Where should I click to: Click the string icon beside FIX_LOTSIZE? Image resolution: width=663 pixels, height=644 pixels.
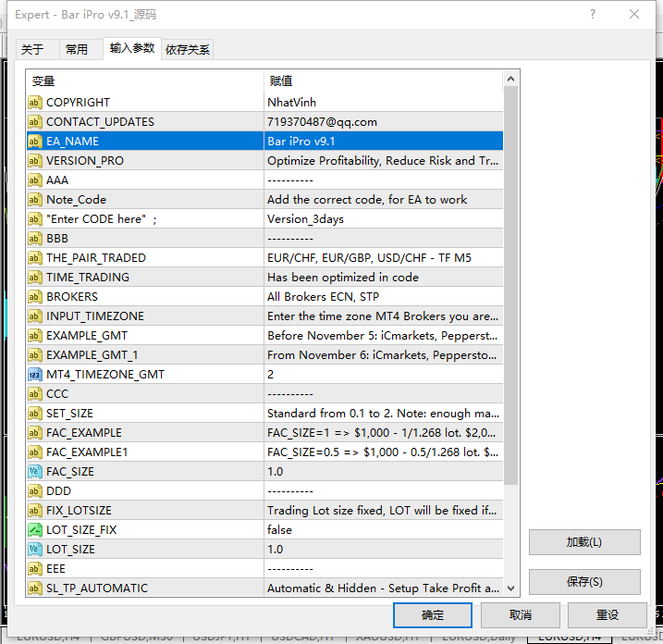pos(35,511)
